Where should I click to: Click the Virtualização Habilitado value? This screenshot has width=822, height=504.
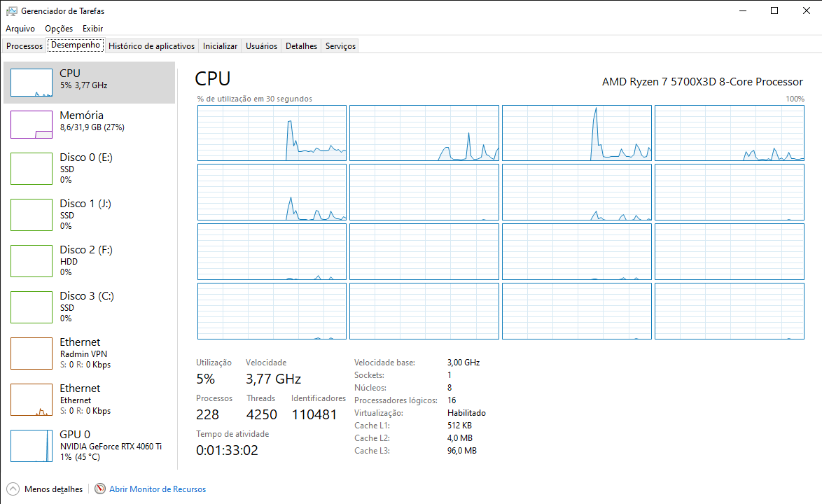click(466, 413)
